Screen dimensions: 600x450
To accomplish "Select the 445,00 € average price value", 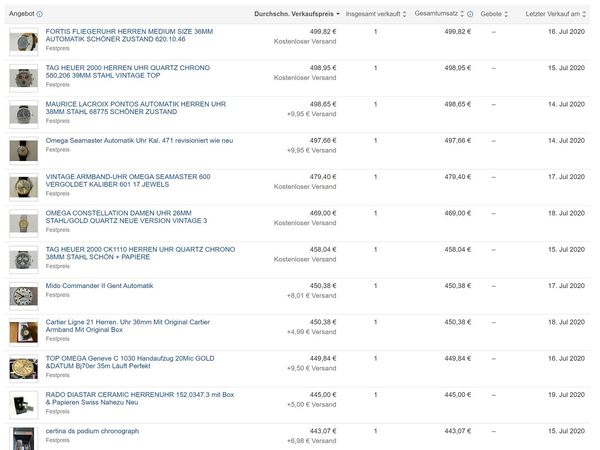I will pos(323,395).
